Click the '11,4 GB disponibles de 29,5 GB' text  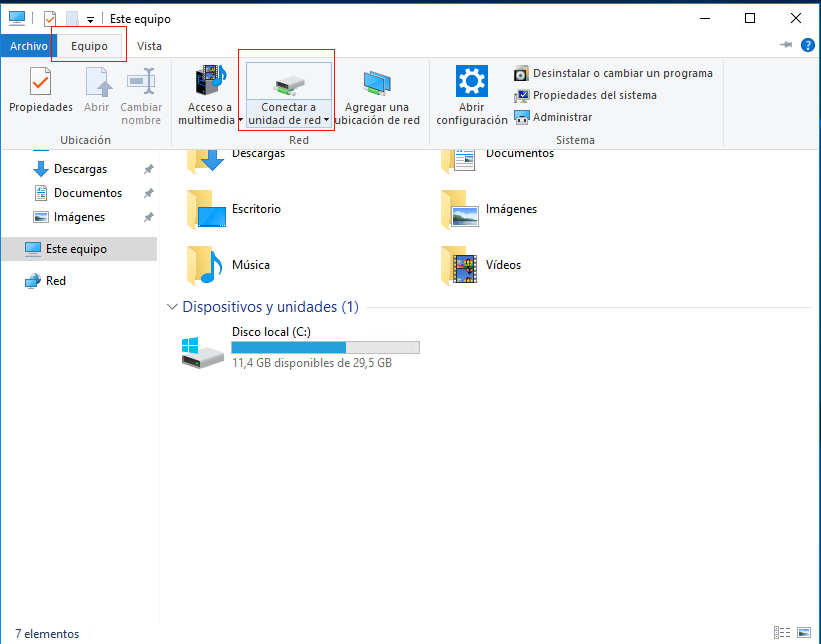(312, 363)
